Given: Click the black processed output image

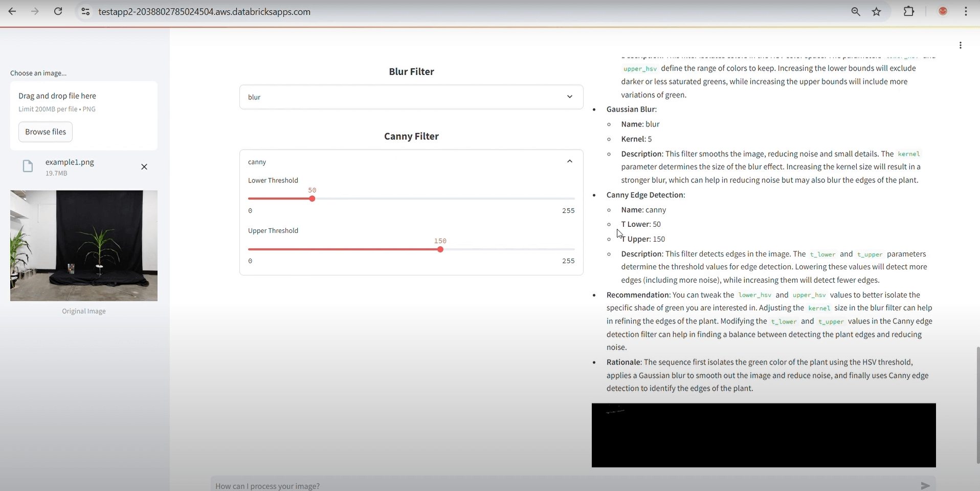Looking at the screenshot, I should [764, 435].
